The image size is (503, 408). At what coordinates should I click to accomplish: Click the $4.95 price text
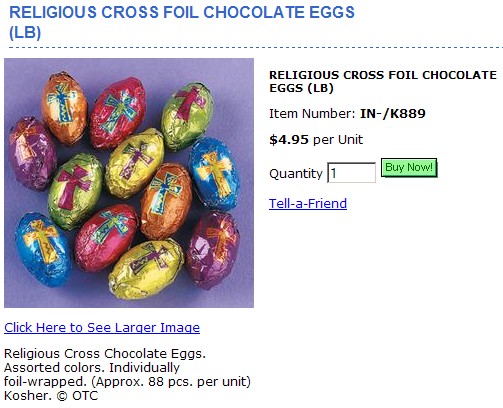(x=289, y=139)
